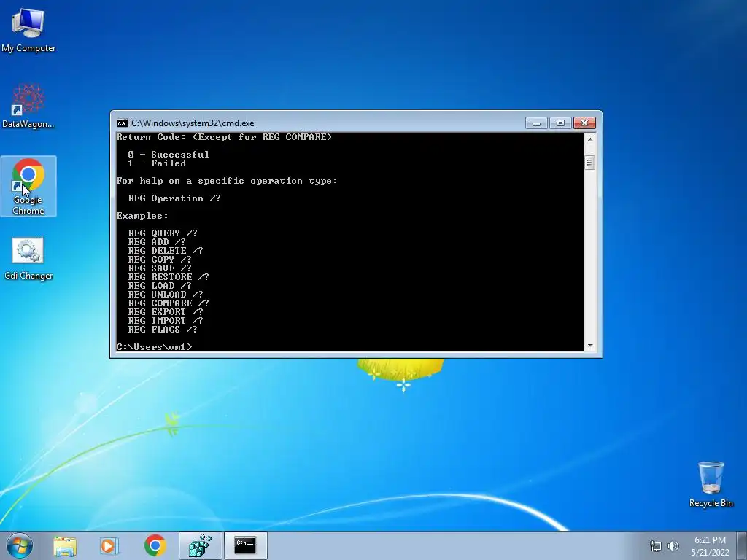Click the 'REG UNLOAD /?' line
This screenshot has height=560, width=747.
click(166, 295)
